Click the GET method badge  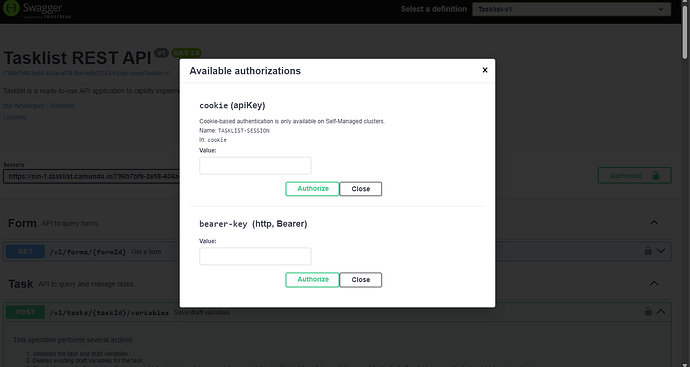point(25,252)
